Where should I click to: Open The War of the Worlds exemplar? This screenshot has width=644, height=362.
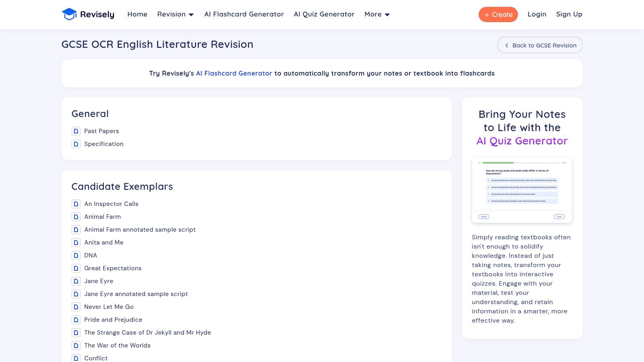pos(117,346)
